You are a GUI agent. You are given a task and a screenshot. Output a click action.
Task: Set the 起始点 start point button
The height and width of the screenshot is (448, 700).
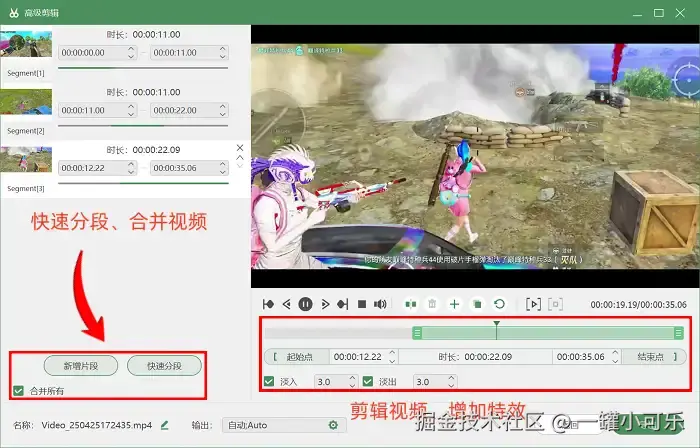point(297,357)
